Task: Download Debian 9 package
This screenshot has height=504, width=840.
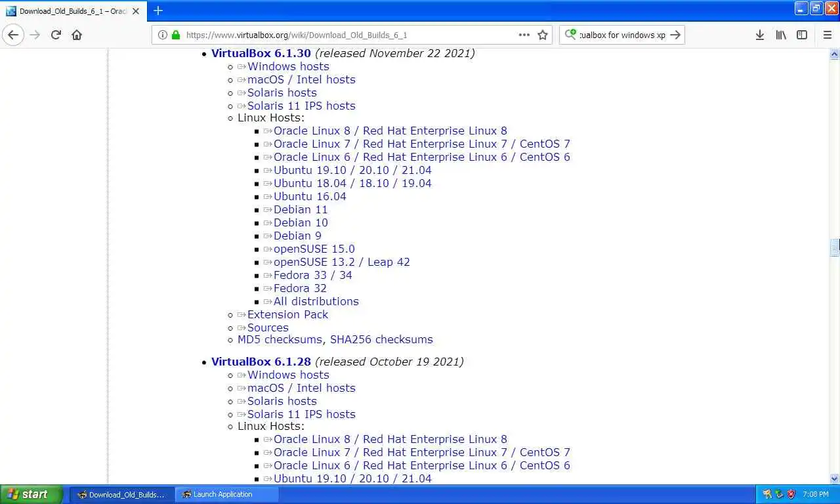Action: 297,236
